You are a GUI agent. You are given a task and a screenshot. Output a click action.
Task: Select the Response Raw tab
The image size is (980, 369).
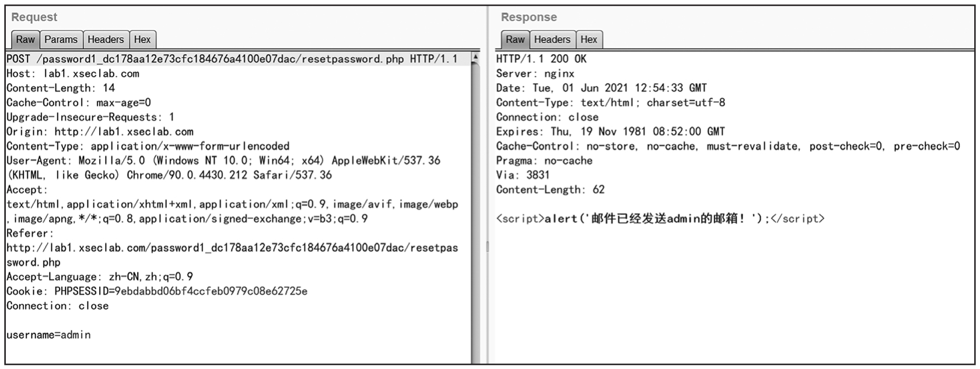(515, 40)
